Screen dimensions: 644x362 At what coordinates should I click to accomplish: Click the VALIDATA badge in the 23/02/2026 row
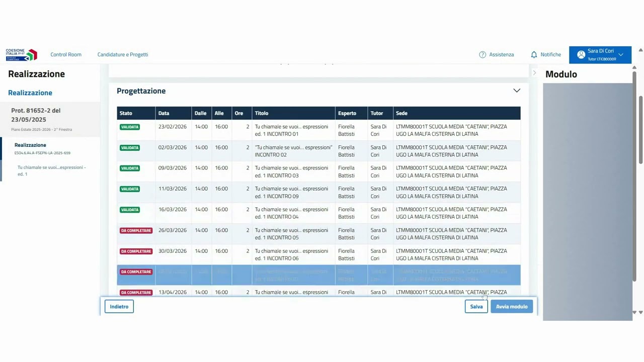(x=130, y=127)
